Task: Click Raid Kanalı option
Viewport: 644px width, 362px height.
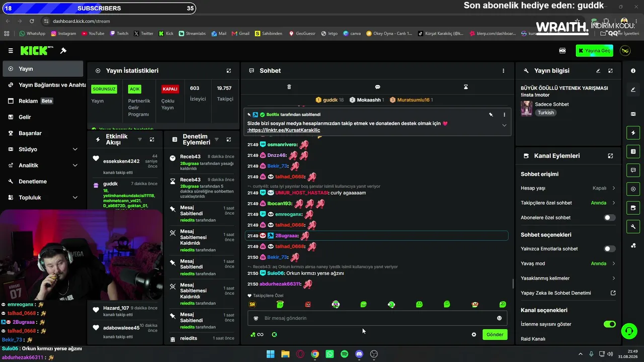Action: (x=533, y=339)
